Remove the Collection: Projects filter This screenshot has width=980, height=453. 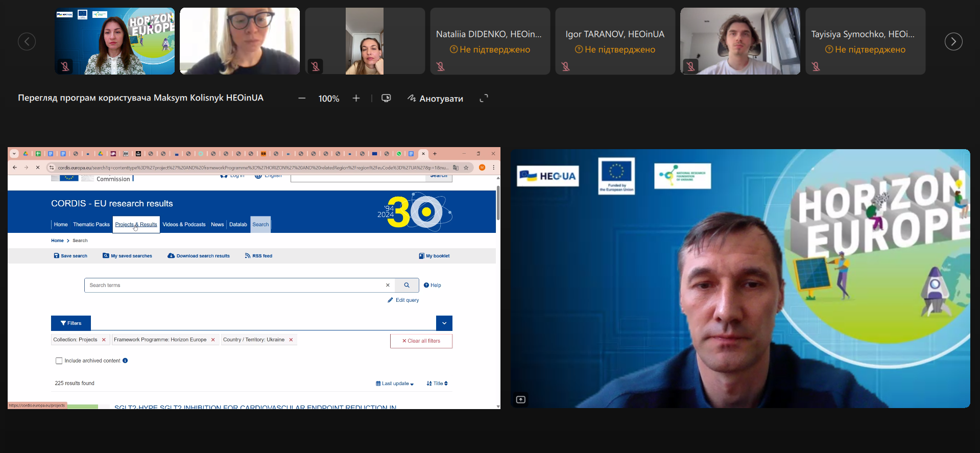pyautogui.click(x=104, y=340)
